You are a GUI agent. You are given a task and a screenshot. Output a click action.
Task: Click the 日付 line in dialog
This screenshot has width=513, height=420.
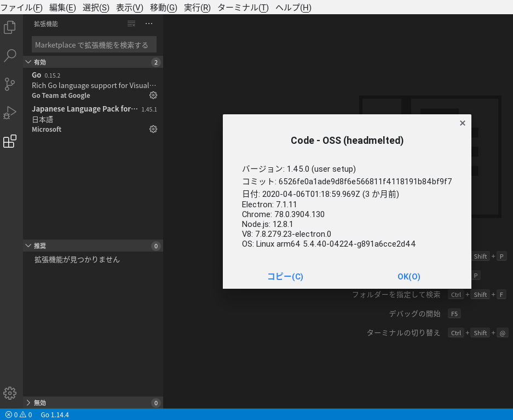pyautogui.click(x=320, y=194)
